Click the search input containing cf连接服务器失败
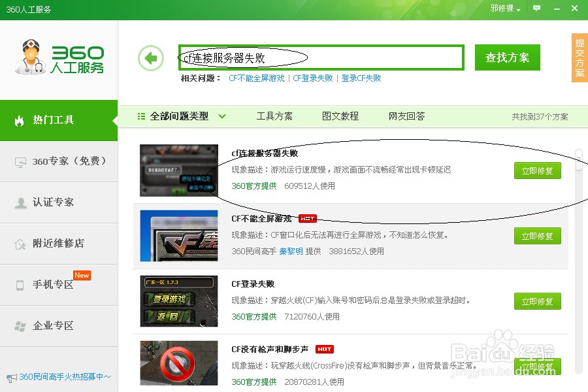The image size is (588, 392). click(x=320, y=57)
